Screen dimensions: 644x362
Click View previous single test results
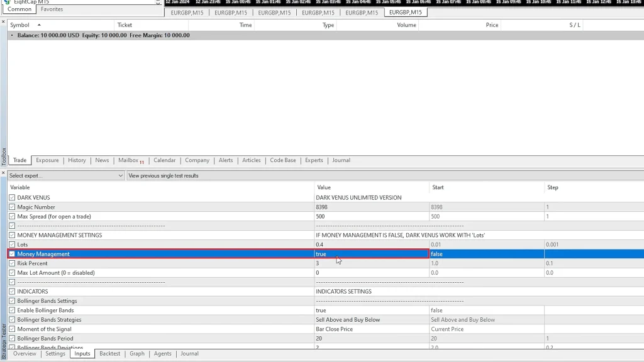164,176
